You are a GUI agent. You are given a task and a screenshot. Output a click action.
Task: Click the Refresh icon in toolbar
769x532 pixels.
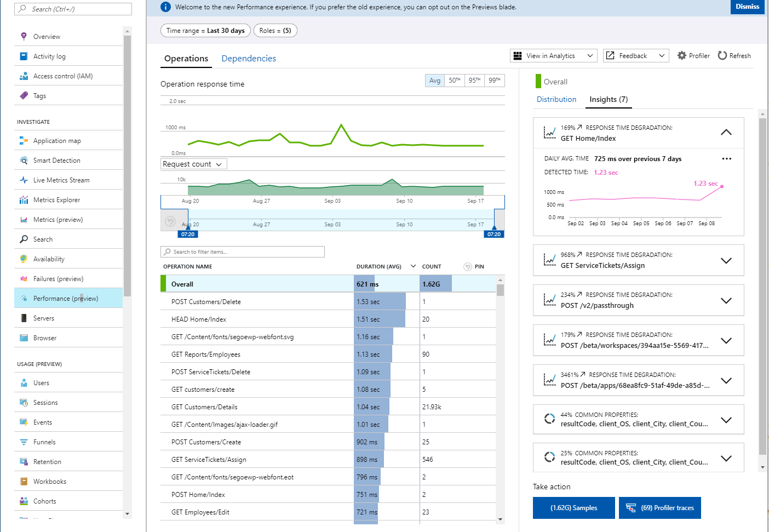coord(722,55)
